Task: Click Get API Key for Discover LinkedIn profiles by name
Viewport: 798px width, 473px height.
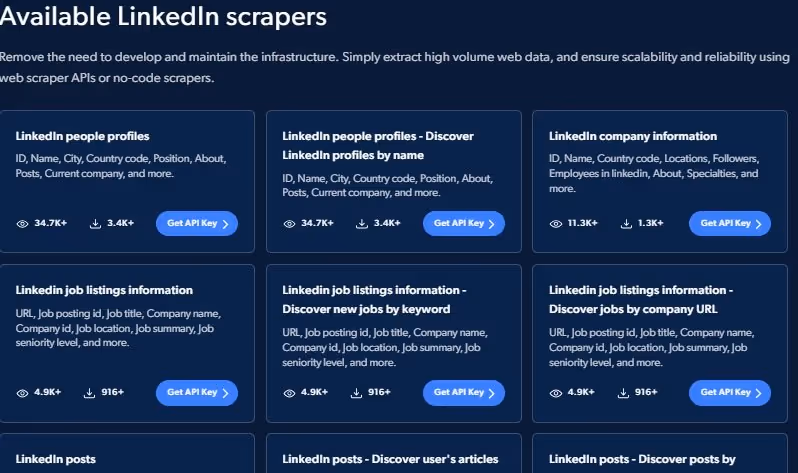Action: pos(463,224)
